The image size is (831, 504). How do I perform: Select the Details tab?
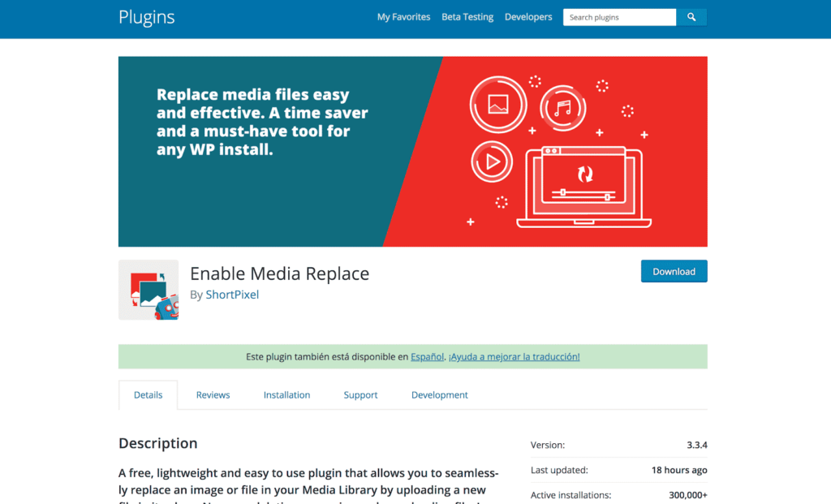(148, 394)
